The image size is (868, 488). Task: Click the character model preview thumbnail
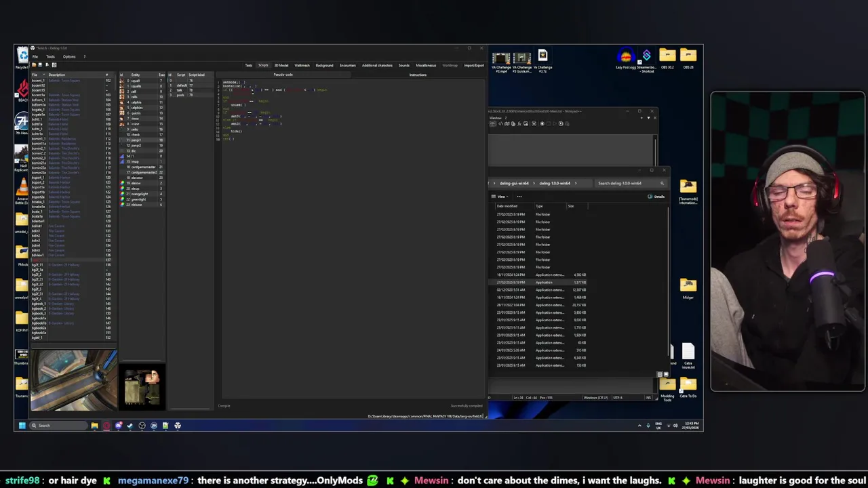[142, 388]
